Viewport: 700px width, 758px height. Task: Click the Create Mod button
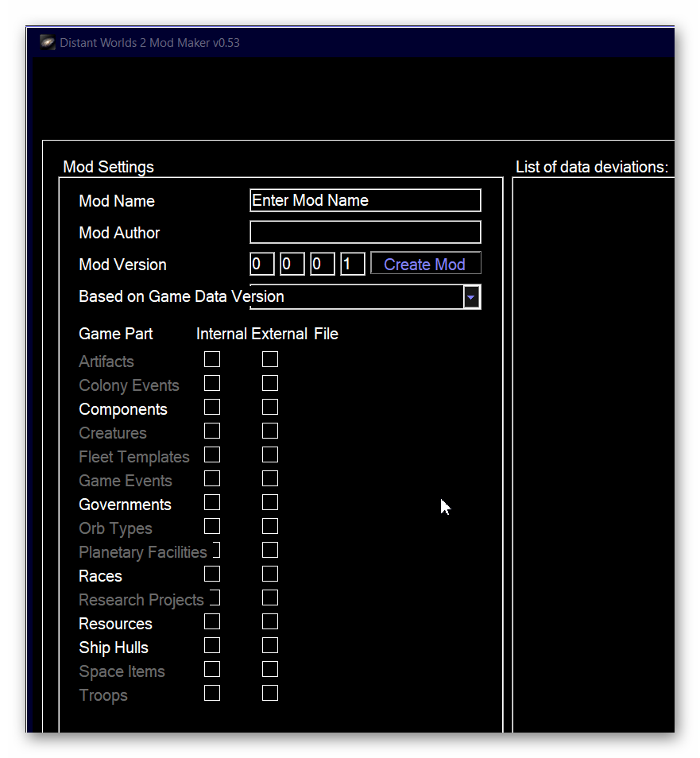425,264
